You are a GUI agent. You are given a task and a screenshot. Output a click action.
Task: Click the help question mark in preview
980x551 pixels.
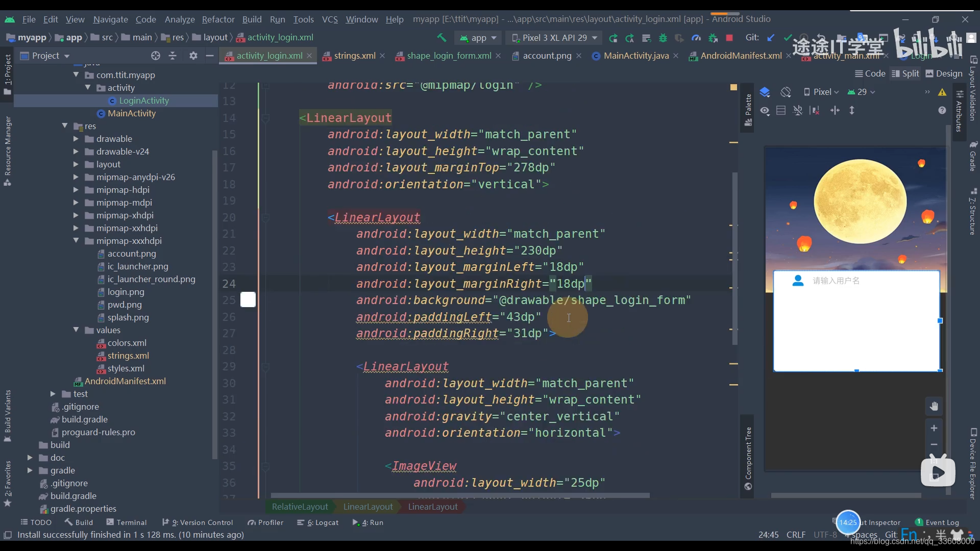[x=942, y=111]
